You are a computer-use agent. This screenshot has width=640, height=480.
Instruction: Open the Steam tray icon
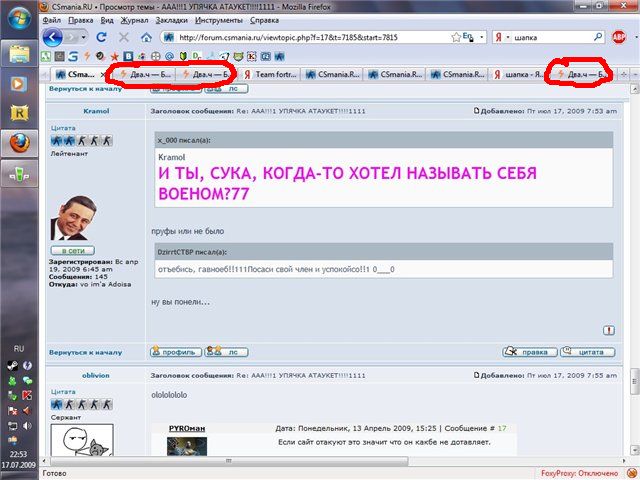coord(12,366)
